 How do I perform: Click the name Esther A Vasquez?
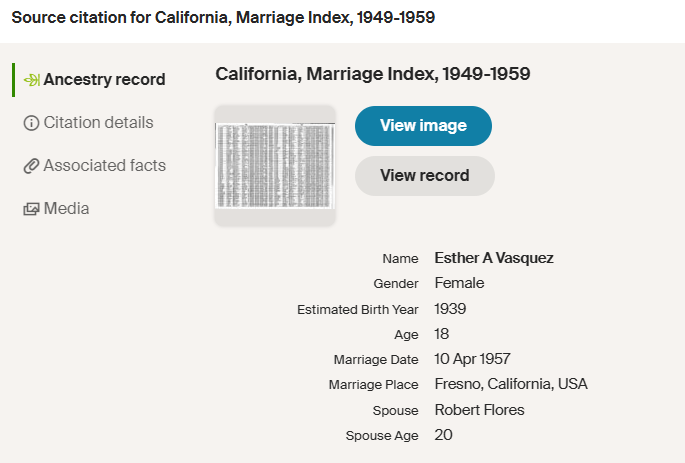click(494, 258)
